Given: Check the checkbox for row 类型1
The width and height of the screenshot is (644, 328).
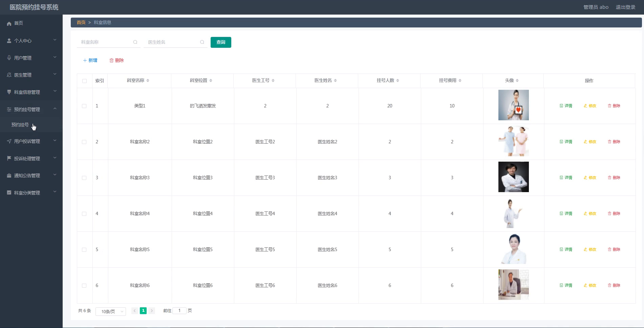Looking at the screenshot, I should [x=84, y=106].
